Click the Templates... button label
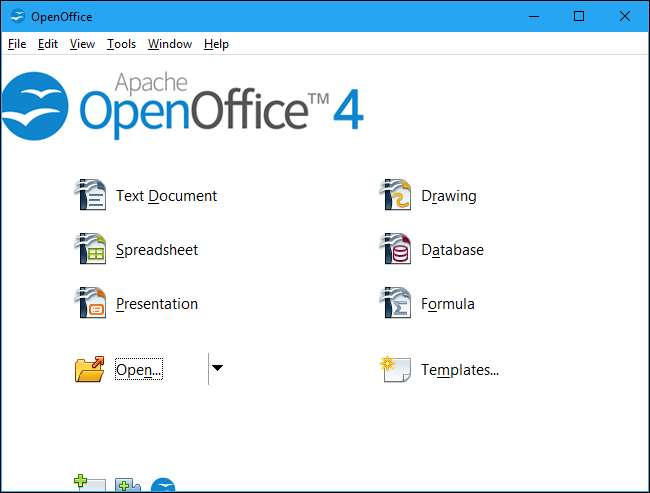Screen dimensions: 650x493 460,369
